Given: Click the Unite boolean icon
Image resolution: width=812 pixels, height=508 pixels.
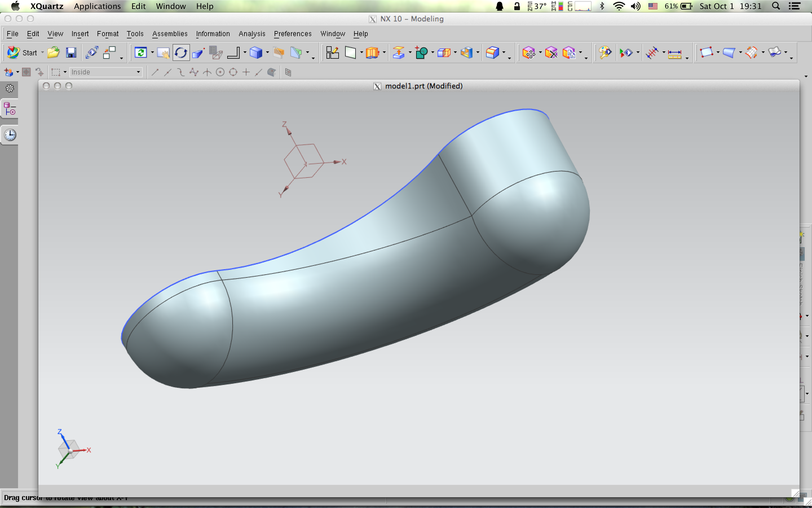Looking at the screenshot, I should pos(421,53).
